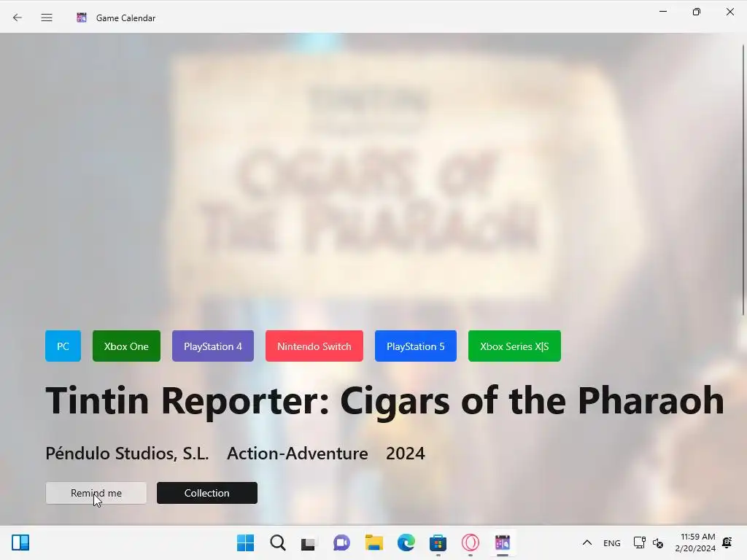The image size is (747, 560).
Task: Close the Game Calendar window
Action: pos(729,12)
